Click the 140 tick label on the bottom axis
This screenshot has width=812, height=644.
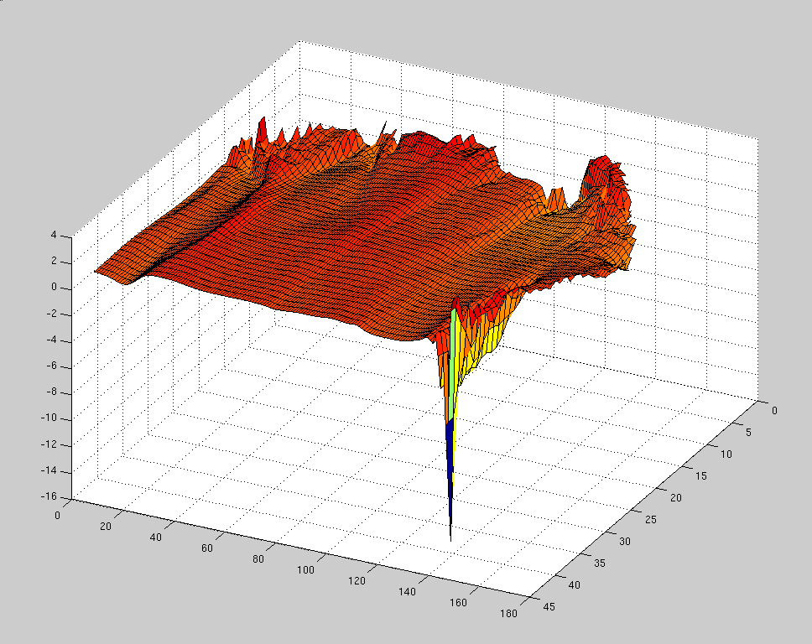coord(406,592)
